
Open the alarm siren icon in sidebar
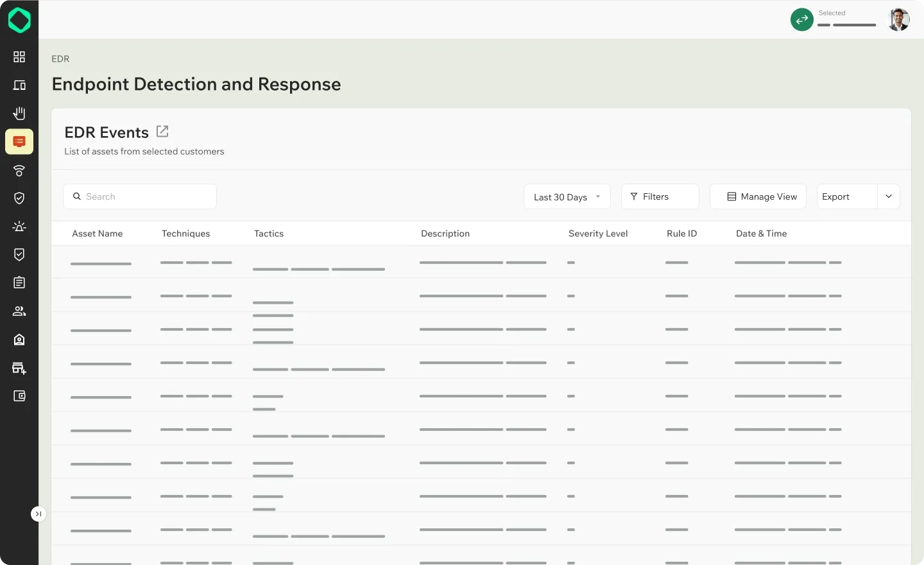[19, 227]
